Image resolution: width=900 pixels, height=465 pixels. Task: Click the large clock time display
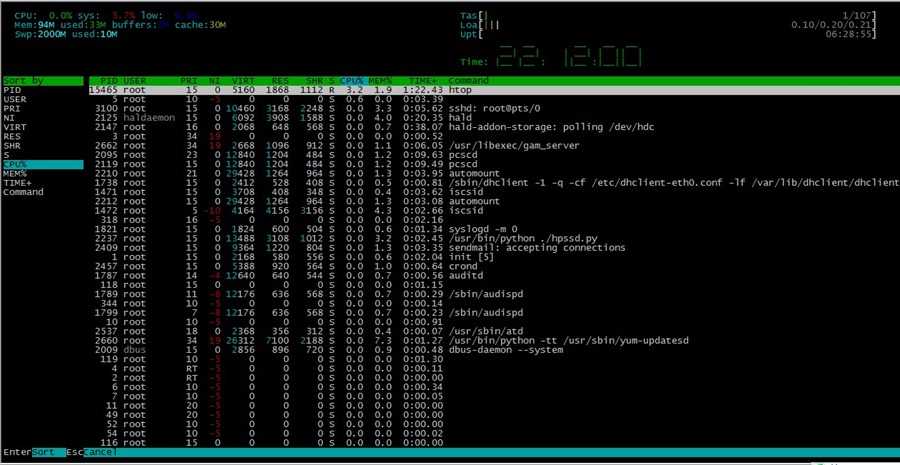click(568, 57)
